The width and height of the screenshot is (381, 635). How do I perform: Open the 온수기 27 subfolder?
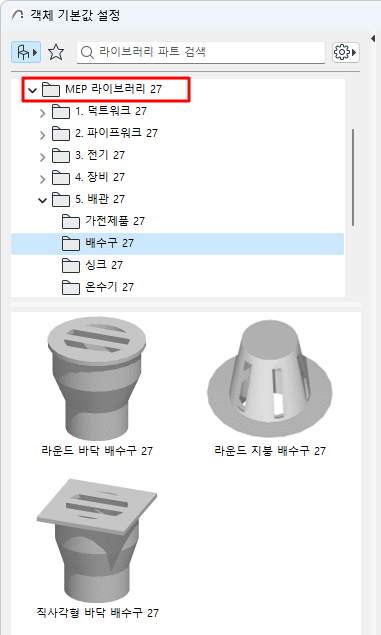[177, 287]
